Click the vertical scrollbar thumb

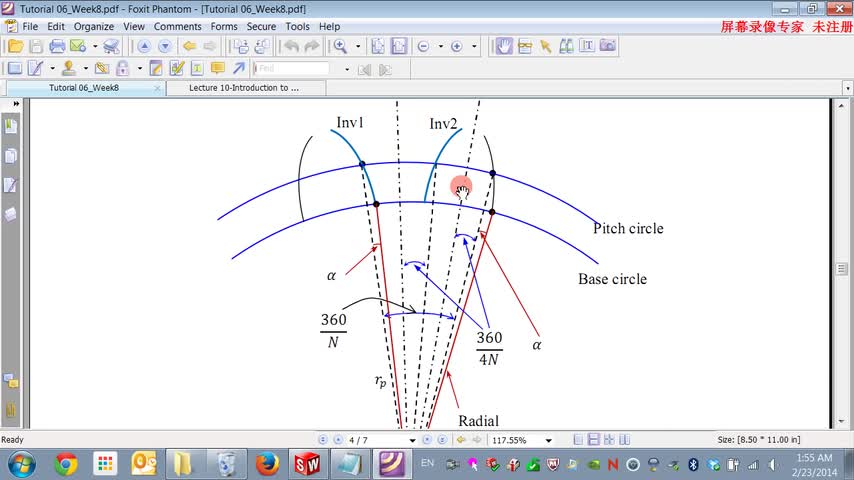coord(841,269)
